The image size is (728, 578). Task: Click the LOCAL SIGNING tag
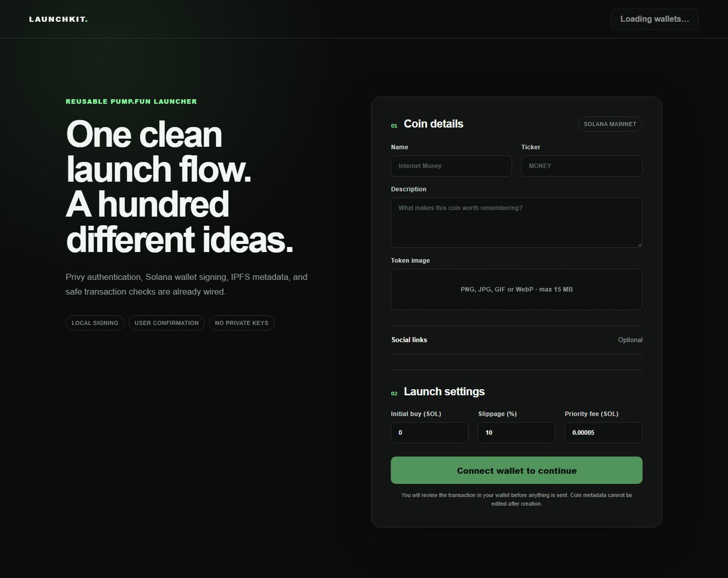[95, 323]
